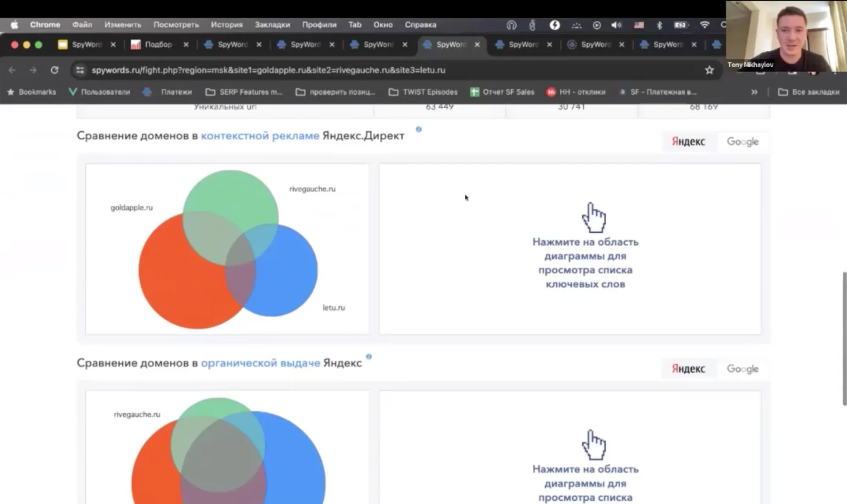Select Яндекс in the organic results comparison
Screen dimensions: 847x504
(x=688, y=369)
